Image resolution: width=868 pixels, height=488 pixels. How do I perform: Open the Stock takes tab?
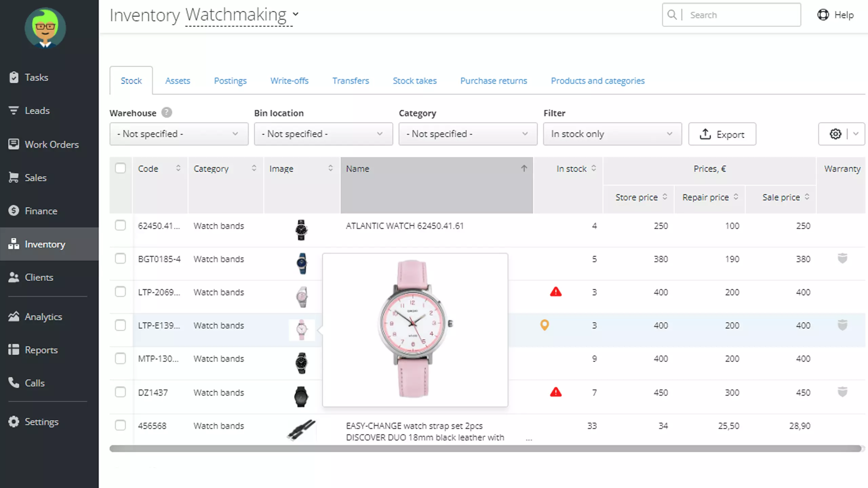click(415, 81)
